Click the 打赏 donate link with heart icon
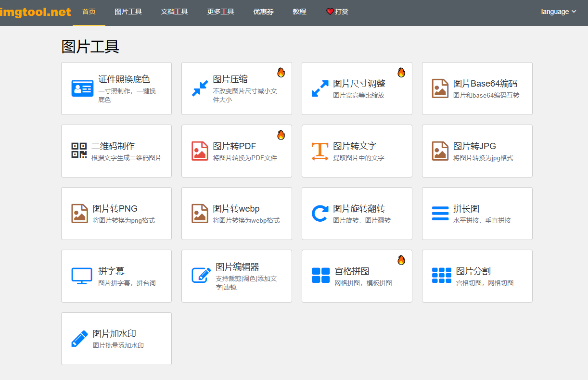This screenshot has width=588, height=380. tap(337, 11)
